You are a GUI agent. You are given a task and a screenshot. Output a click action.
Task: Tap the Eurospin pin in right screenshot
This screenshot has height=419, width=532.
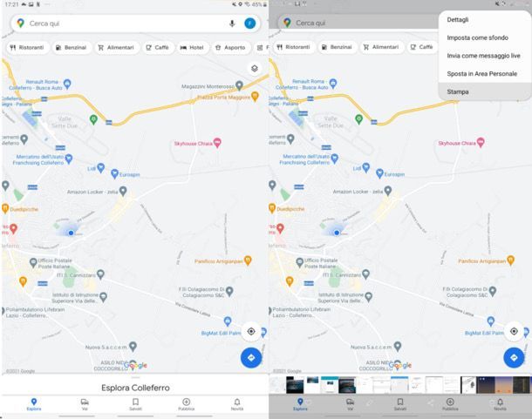pyautogui.click(x=379, y=173)
